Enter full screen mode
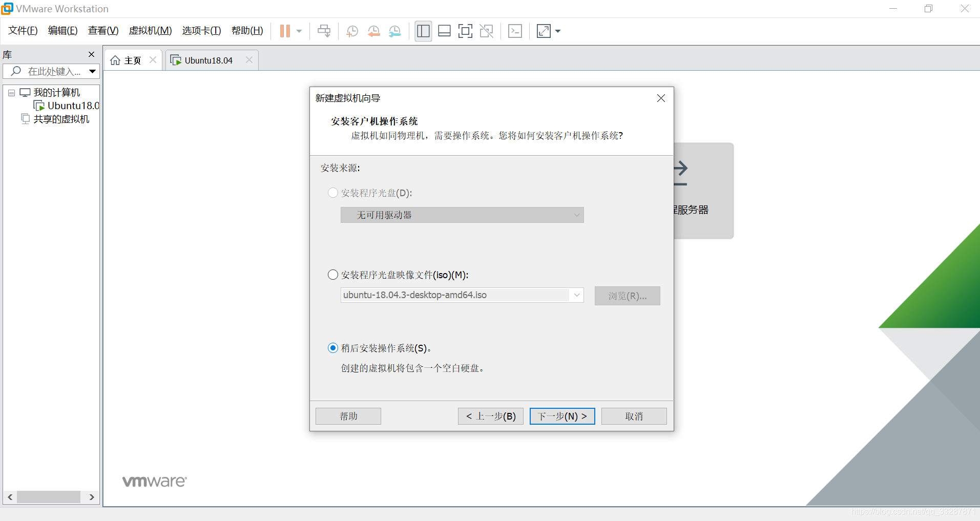Viewport: 980px width, 521px height. pos(465,31)
